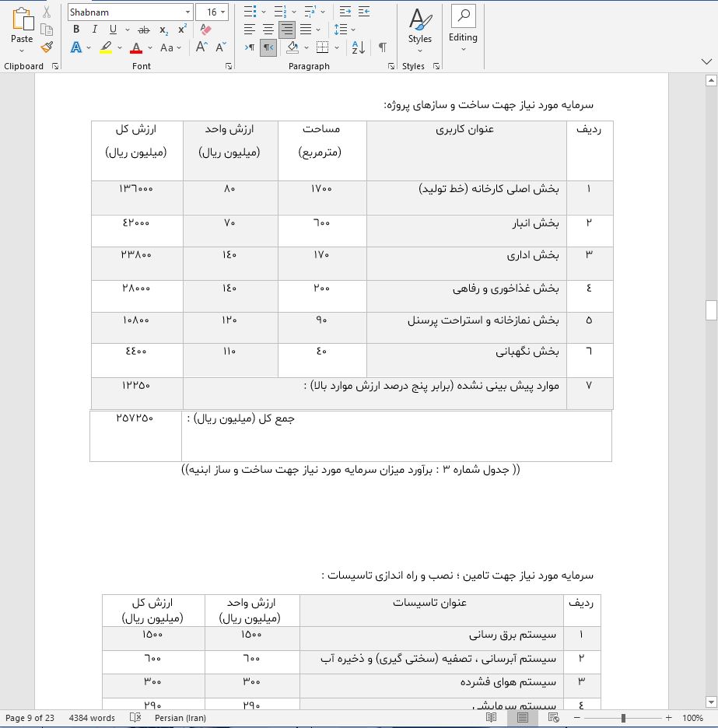Open the Change Case menu
Image resolution: width=718 pixels, height=728 pixels.
click(x=170, y=47)
